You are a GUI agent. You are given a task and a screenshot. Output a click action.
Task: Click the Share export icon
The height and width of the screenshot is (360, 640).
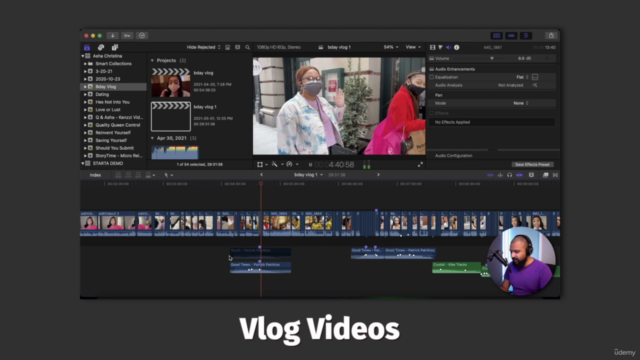pyautogui.click(x=551, y=36)
